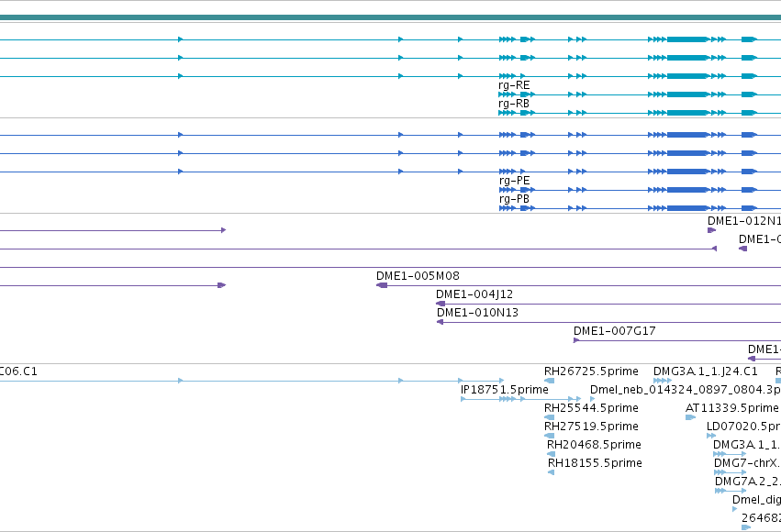Click the RH20468.5prime label

594,445
